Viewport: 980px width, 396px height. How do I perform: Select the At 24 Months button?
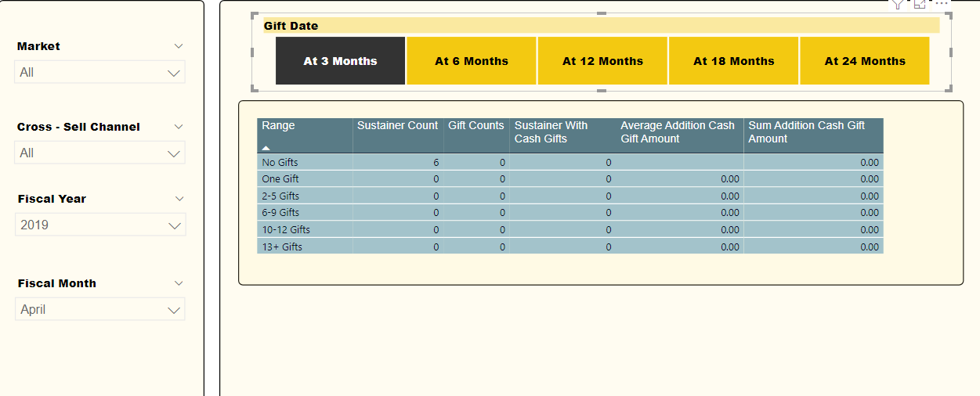pyautogui.click(x=865, y=61)
